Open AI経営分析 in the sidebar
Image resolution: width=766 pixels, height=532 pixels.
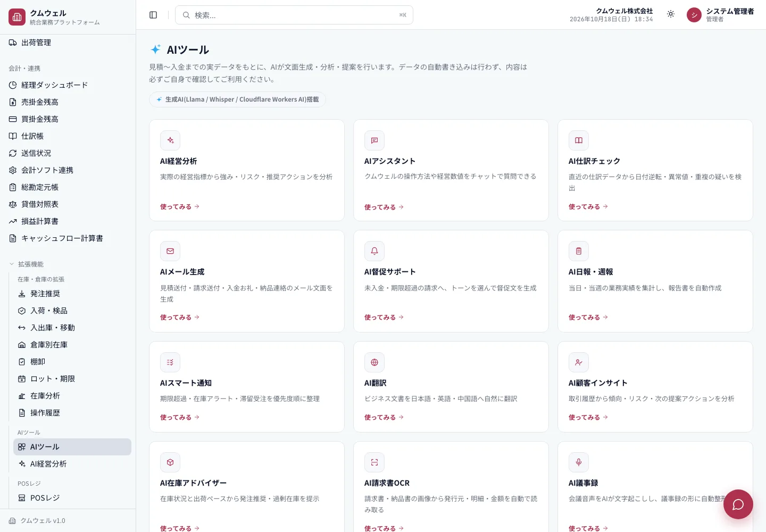(x=72, y=464)
